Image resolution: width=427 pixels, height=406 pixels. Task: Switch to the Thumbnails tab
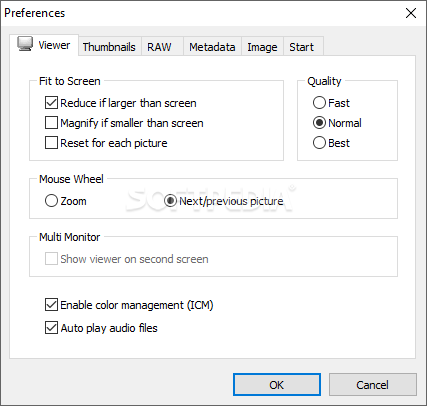pos(109,47)
